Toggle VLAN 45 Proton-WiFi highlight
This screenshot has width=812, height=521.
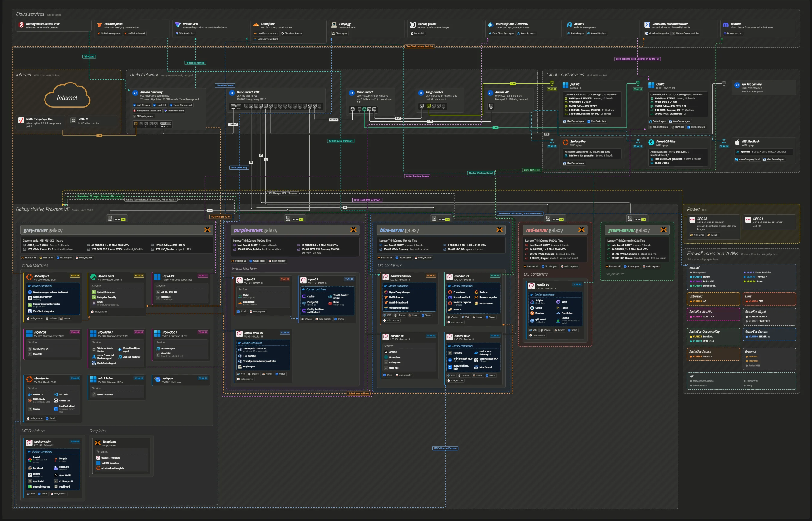[x=702, y=282]
